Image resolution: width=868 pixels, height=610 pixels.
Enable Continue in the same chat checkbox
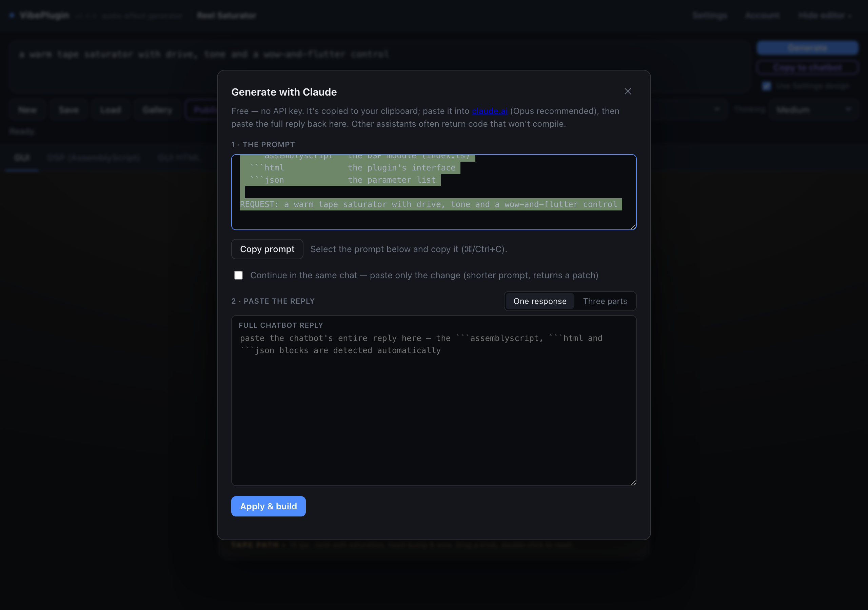(238, 275)
